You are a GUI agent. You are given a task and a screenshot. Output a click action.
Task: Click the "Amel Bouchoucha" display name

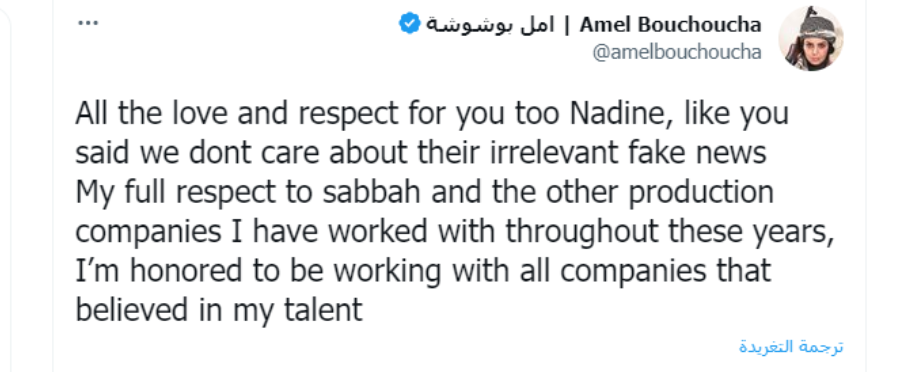[x=670, y=25]
